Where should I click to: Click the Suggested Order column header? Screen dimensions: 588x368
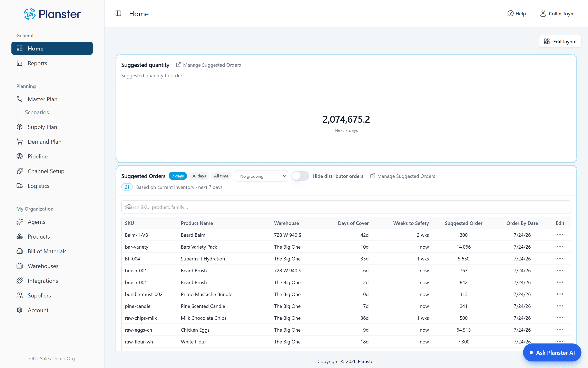coord(463,223)
